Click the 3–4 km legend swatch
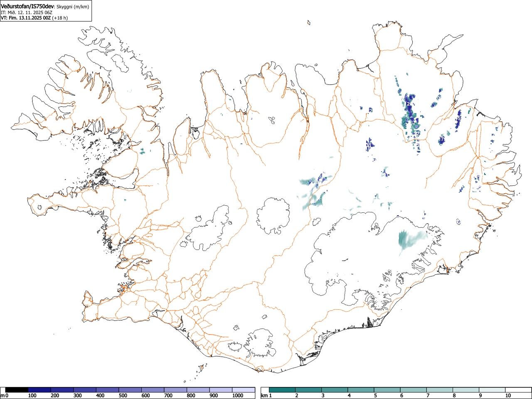Viewport: 532px width, 399px height. [x=335, y=390]
